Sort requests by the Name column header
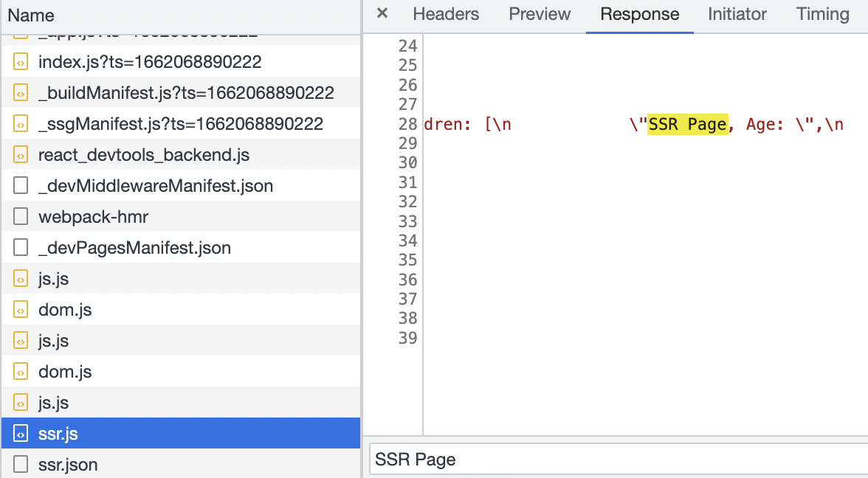Screen dimensions: 868x478 (x=31, y=15)
